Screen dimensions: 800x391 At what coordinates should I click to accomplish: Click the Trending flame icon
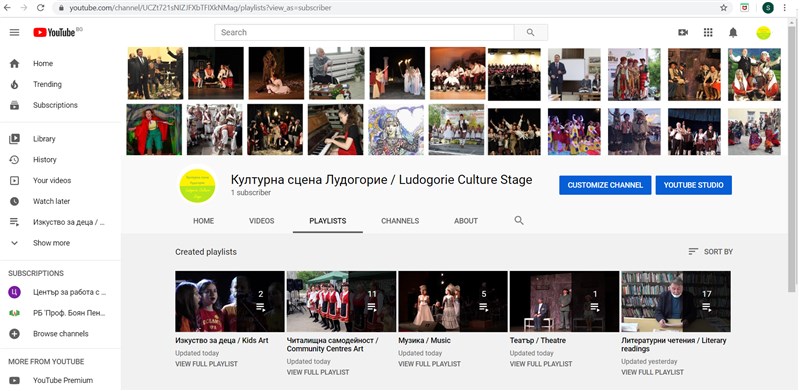pos(14,84)
